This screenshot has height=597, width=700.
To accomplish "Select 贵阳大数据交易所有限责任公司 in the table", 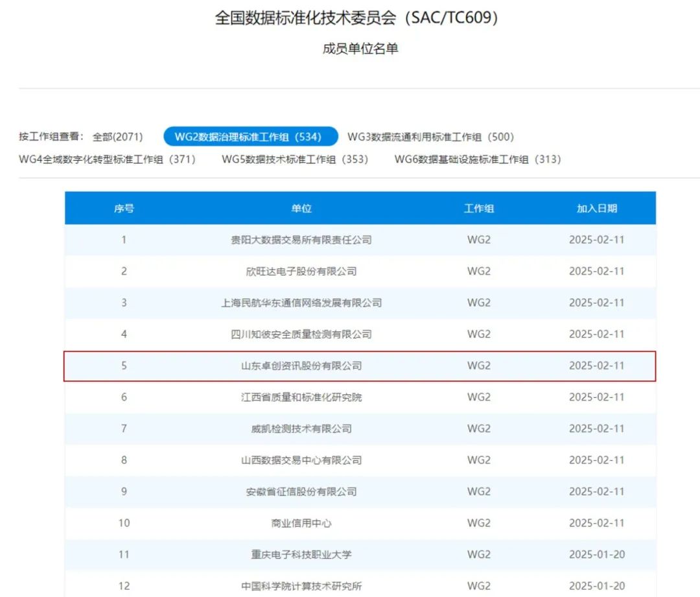I will pos(301,240).
